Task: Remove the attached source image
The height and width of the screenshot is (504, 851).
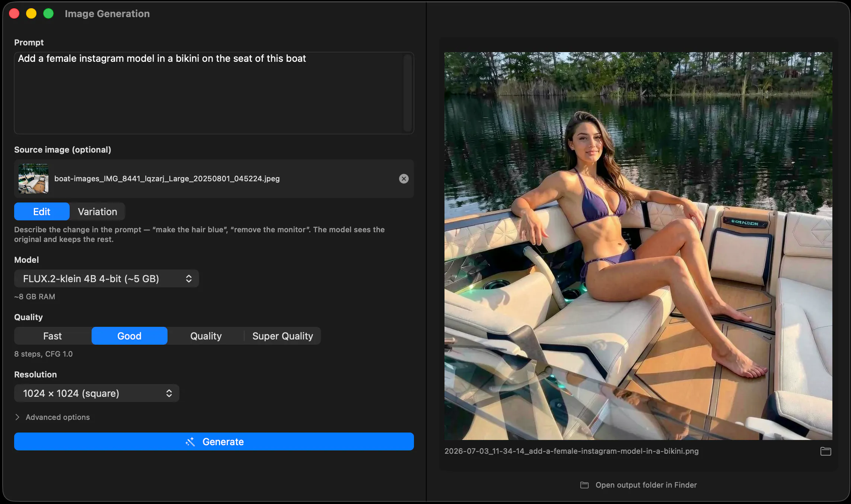Action: click(404, 179)
